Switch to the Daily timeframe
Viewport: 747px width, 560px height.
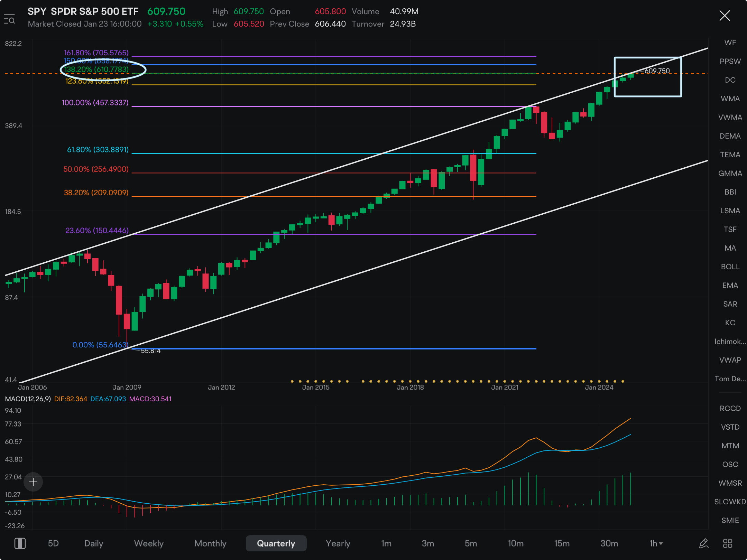94,543
